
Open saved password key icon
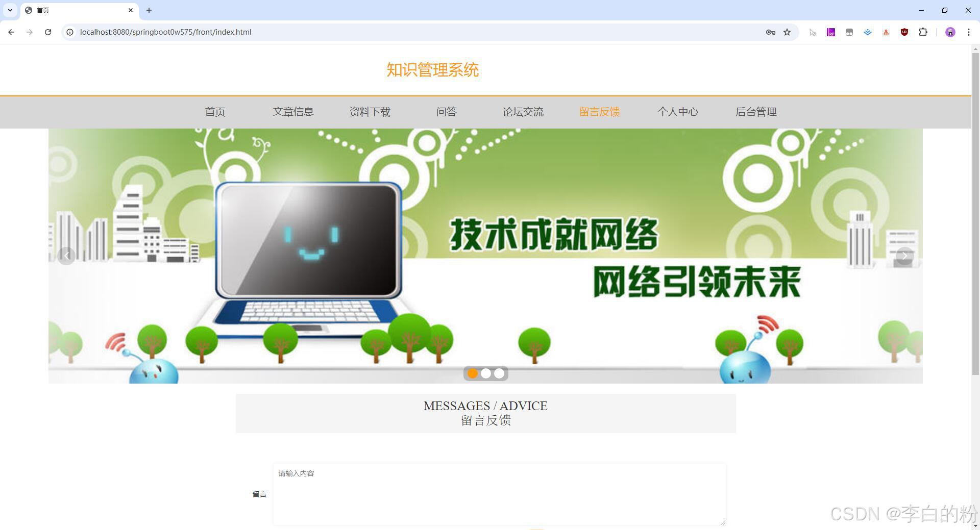tap(771, 32)
